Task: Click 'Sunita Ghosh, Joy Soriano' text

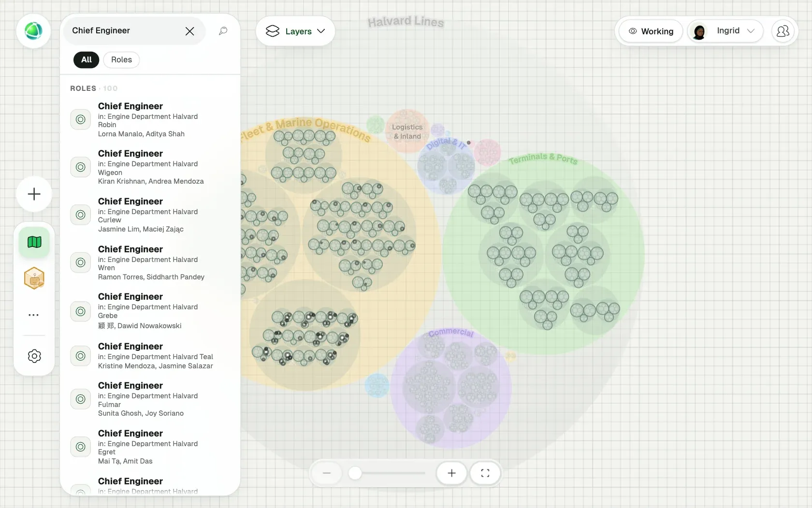Action: tap(141, 413)
